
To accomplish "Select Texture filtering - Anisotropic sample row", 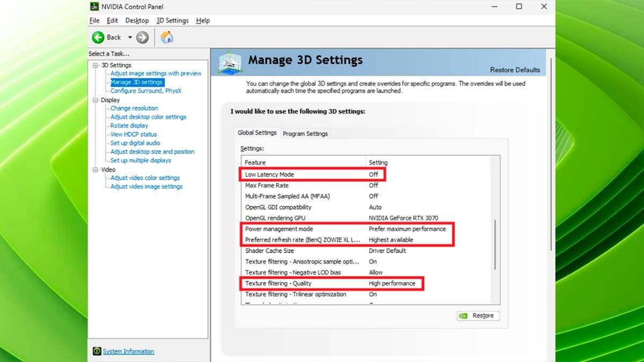I will pyautogui.click(x=365, y=262).
